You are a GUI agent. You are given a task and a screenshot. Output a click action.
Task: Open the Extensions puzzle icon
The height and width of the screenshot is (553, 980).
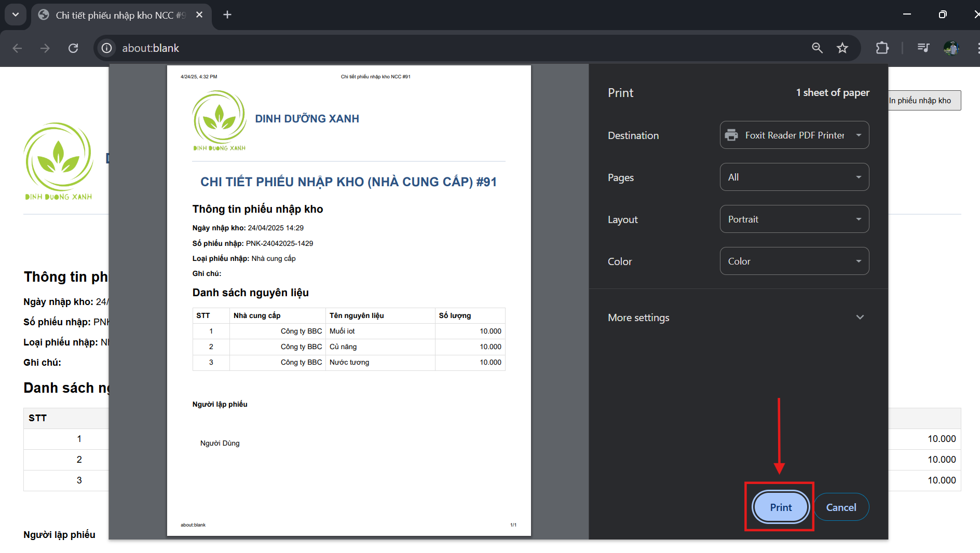point(882,48)
